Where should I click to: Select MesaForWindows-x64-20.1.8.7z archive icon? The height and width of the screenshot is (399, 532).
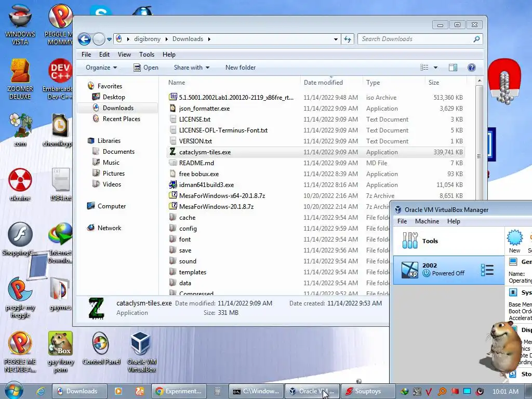pos(173,195)
